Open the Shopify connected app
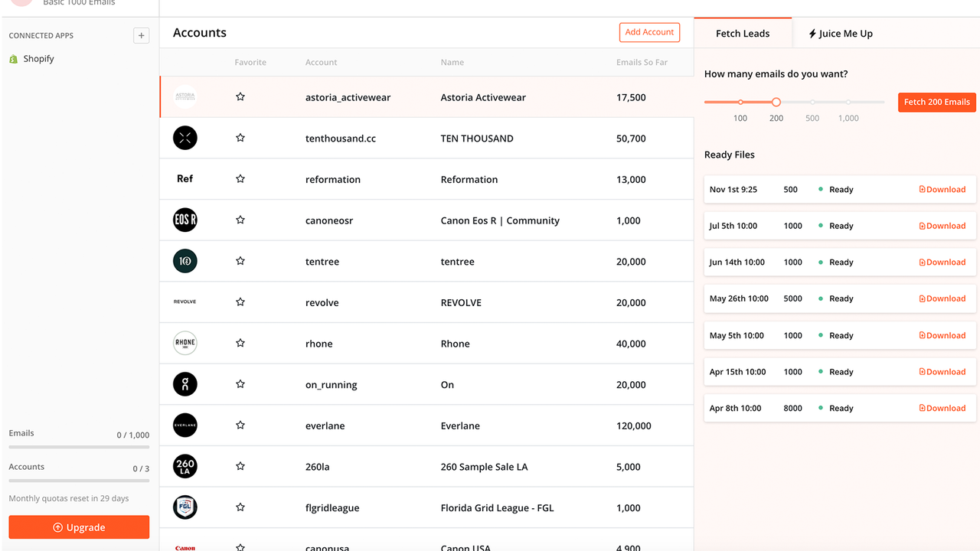Viewport: 980px width, 551px height. pyautogui.click(x=38, y=59)
